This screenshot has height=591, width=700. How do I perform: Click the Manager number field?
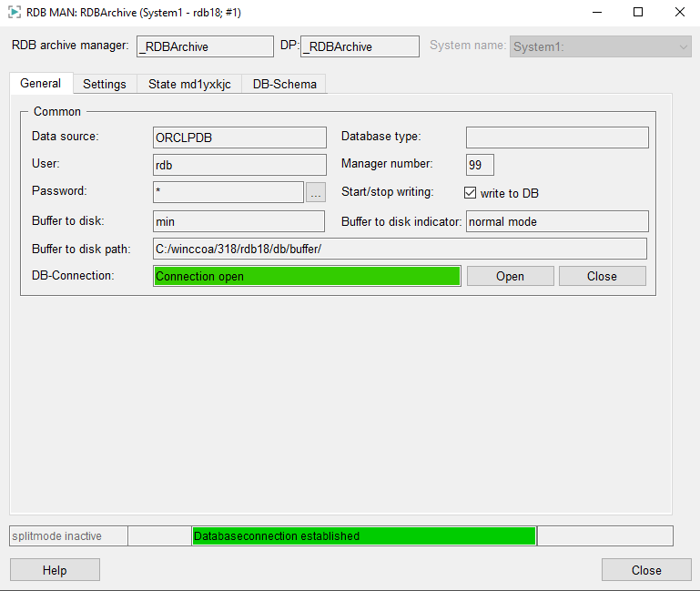coord(480,165)
